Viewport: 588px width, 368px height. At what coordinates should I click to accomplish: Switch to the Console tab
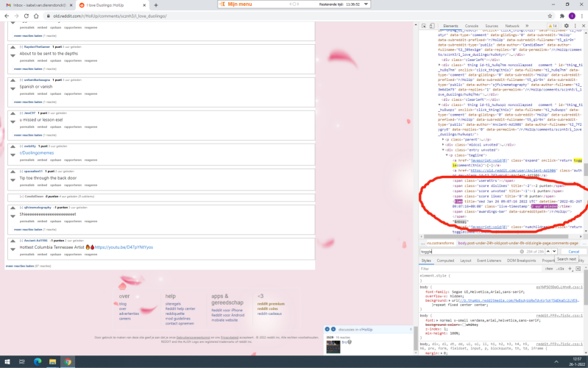pos(472,26)
